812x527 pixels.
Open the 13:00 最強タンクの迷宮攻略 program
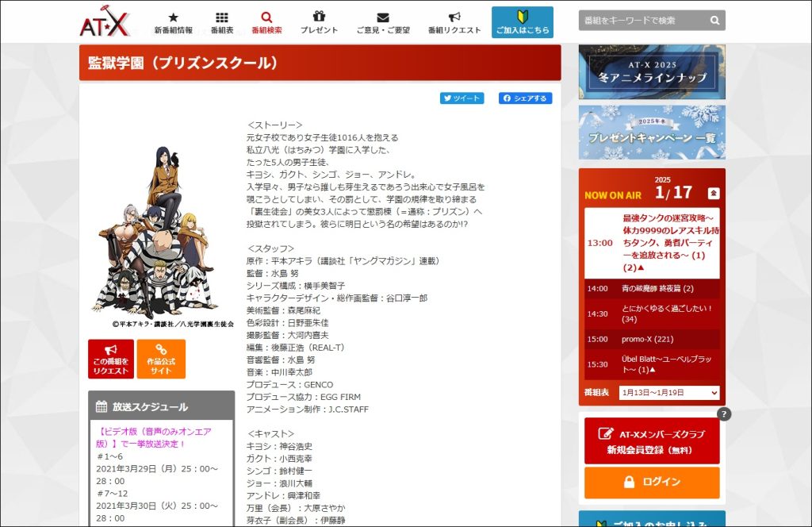click(652, 243)
